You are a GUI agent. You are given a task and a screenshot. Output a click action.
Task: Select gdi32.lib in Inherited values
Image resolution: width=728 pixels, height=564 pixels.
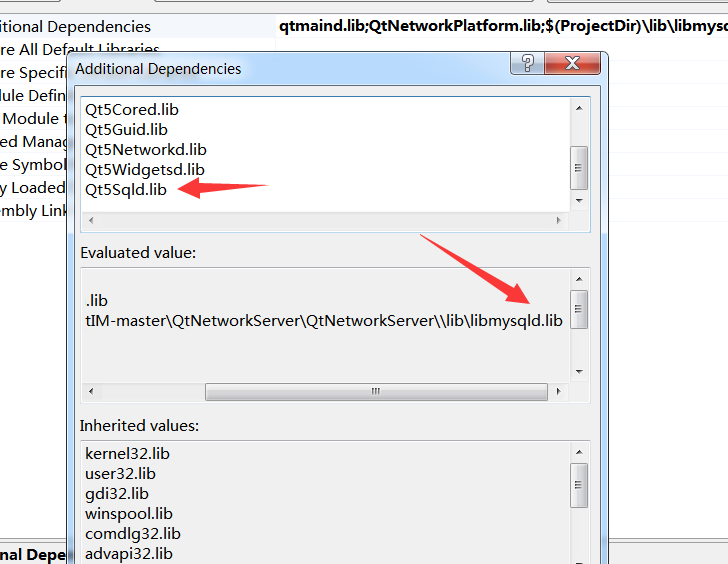coord(117,493)
